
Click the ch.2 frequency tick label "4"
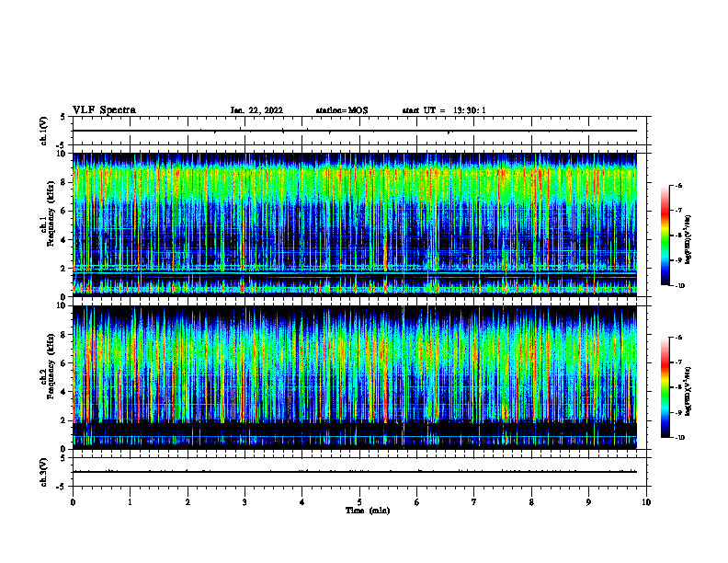pyautogui.click(x=63, y=392)
